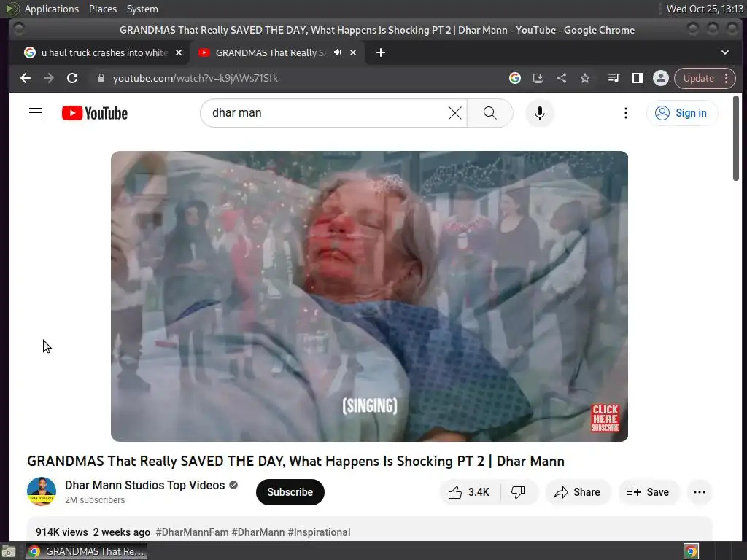Reload the current page
The image size is (747, 560).
72,78
